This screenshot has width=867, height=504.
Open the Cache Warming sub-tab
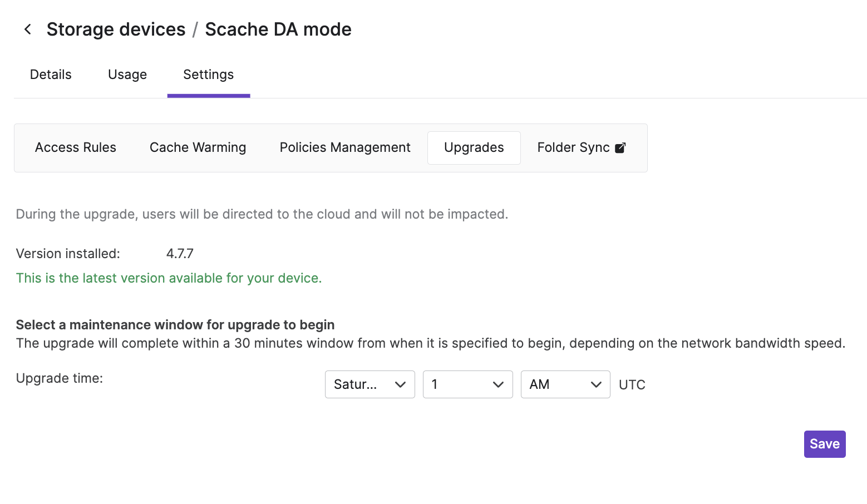point(198,147)
